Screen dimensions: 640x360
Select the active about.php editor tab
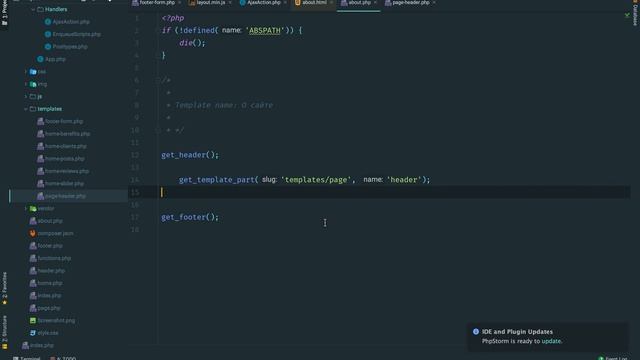tap(359, 2)
